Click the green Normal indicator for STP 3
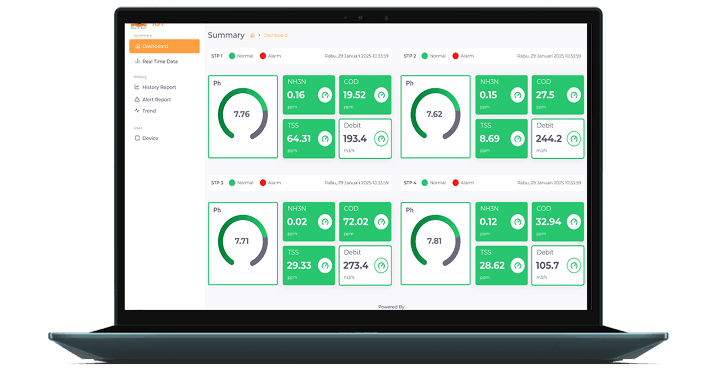 pos(232,182)
